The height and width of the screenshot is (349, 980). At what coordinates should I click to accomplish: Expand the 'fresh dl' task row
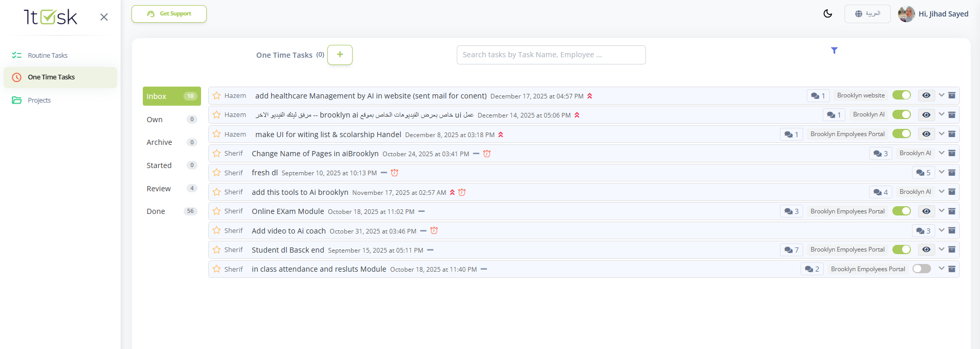tap(941, 172)
